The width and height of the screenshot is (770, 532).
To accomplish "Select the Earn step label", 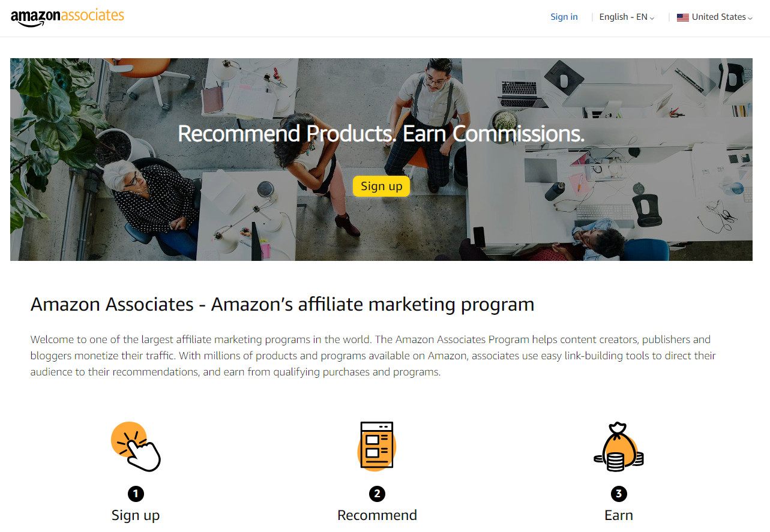I will [619, 515].
